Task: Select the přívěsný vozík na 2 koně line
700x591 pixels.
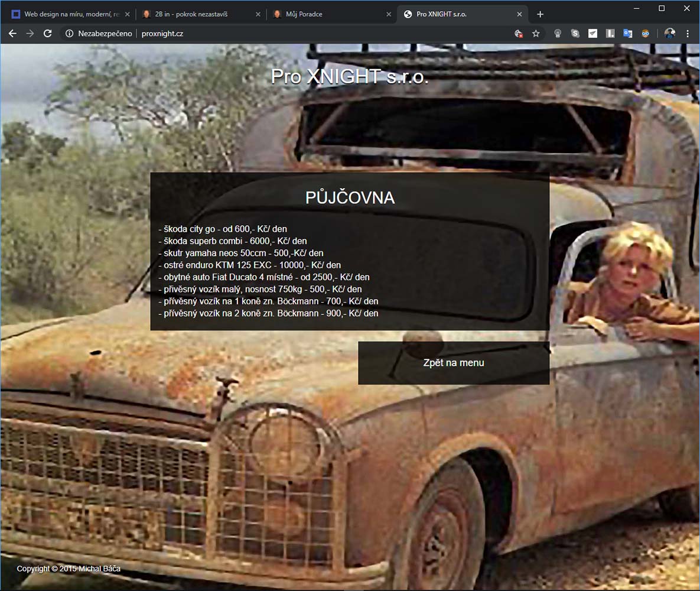Action: click(268, 313)
